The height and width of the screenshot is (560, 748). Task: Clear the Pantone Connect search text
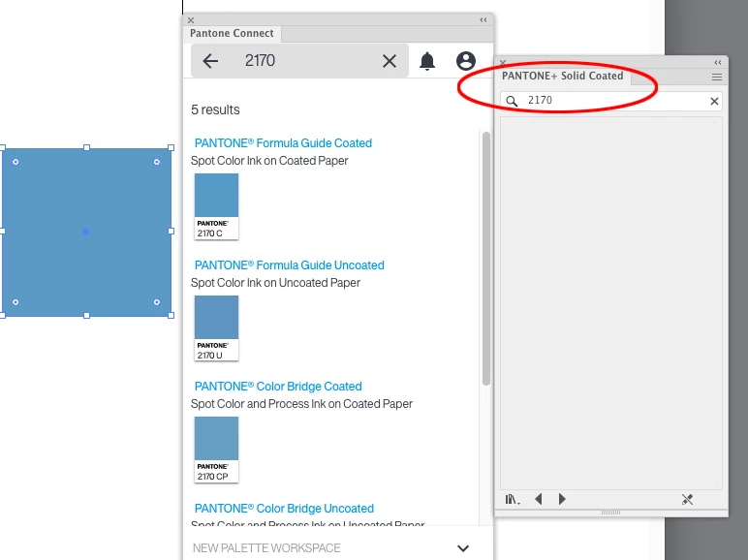(x=390, y=61)
